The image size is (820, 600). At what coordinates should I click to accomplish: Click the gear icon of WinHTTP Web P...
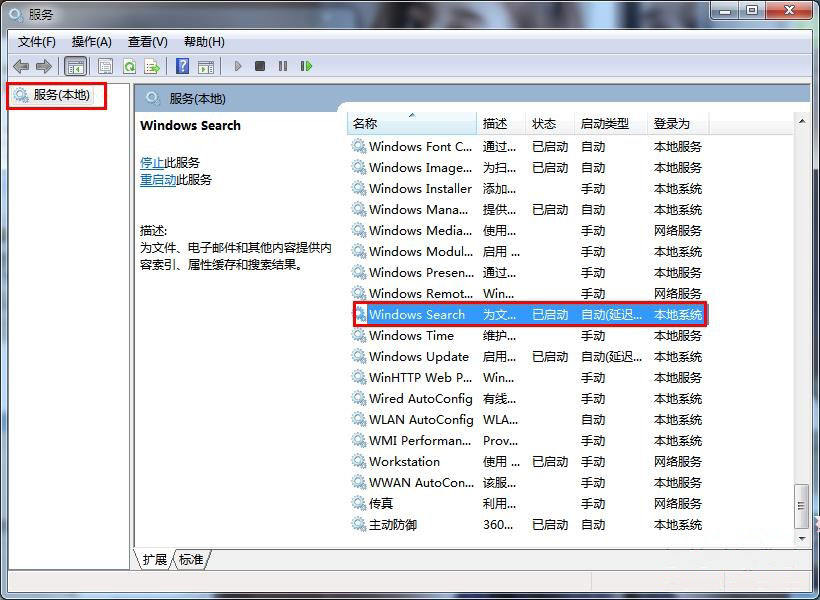359,377
